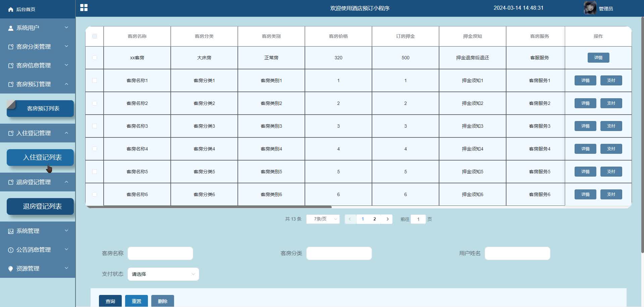
Task: Open the 退房登记列表 submenu item
Action: click(40, 206)
